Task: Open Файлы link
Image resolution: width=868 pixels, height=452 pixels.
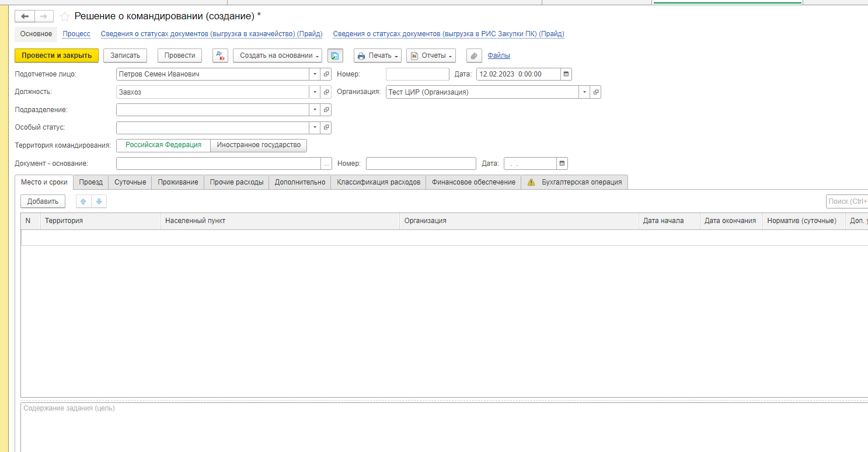Action: (x=499, y=55)
